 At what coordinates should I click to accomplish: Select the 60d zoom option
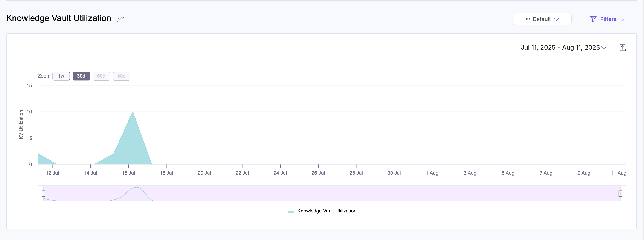point(101,76)
